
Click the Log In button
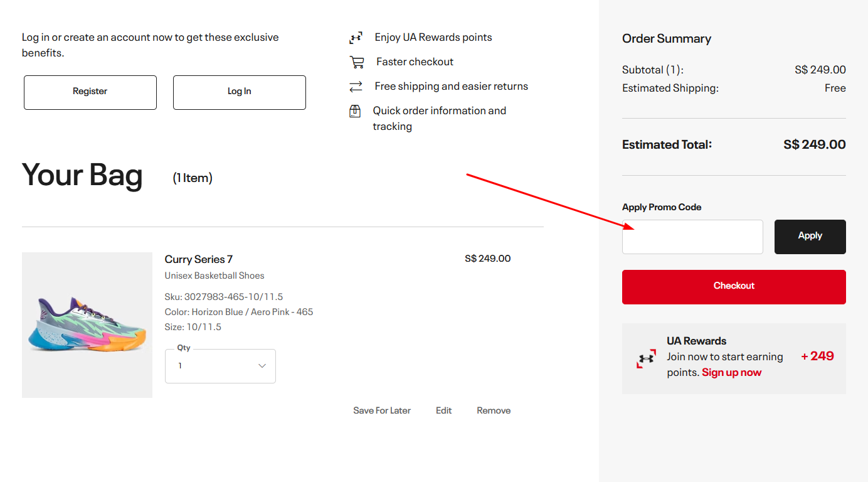click(x=239, y=92)
